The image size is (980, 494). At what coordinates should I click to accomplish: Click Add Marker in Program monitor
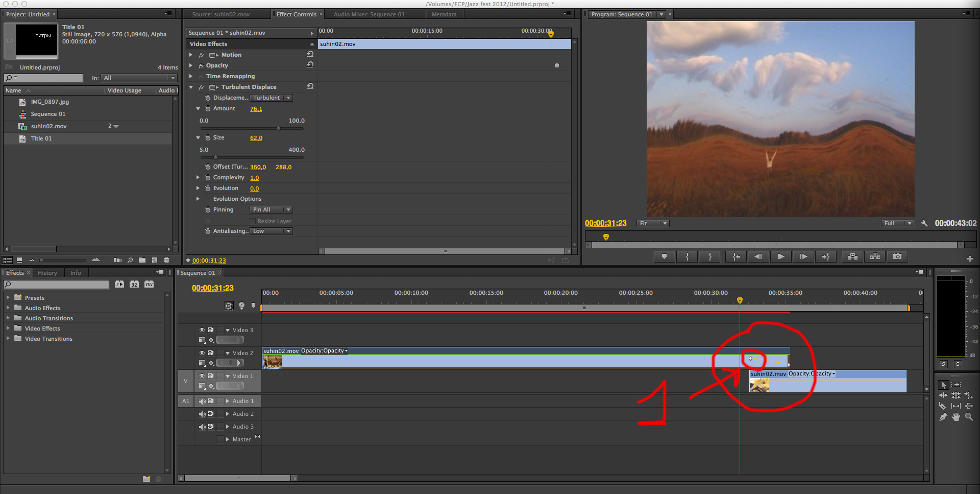click(x=665, y=257)
